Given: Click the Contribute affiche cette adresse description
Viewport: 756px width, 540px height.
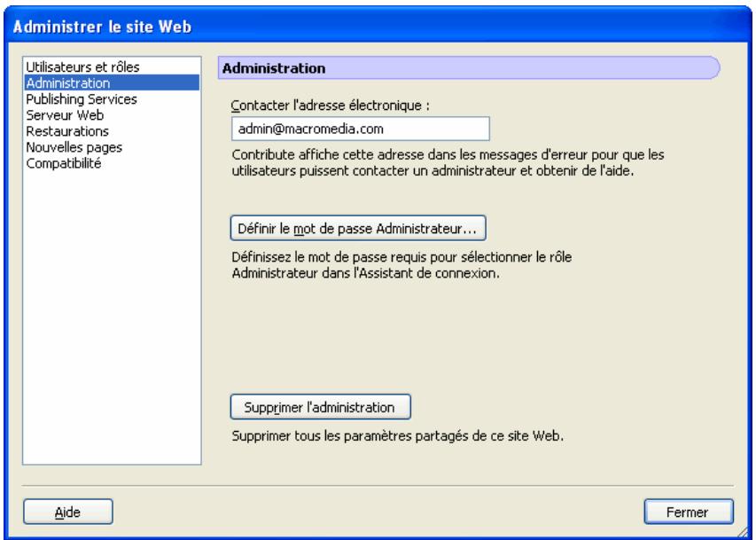Looking at the screenshot, I should (x=448, y=162).
